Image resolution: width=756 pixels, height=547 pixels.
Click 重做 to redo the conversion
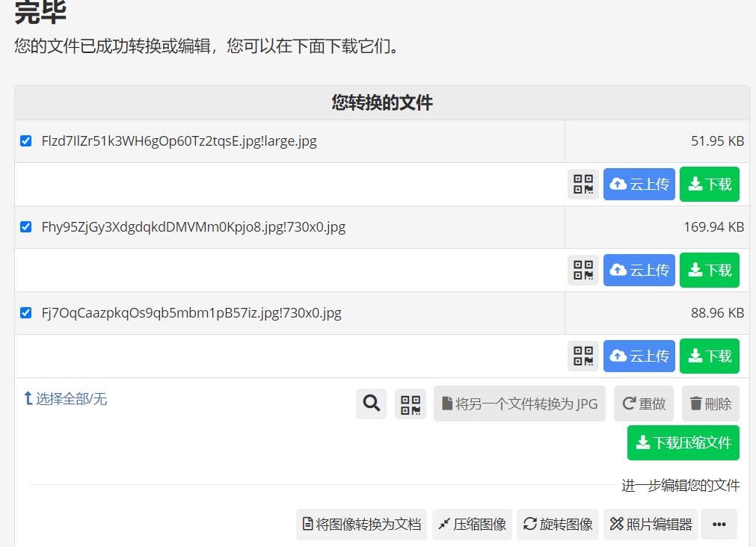[x=643, y=403]
